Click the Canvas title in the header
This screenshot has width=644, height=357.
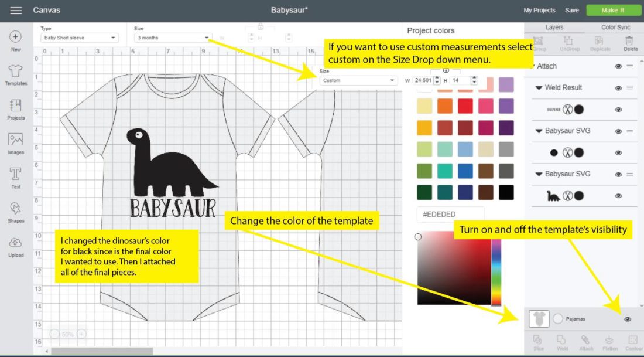point(47,11)
